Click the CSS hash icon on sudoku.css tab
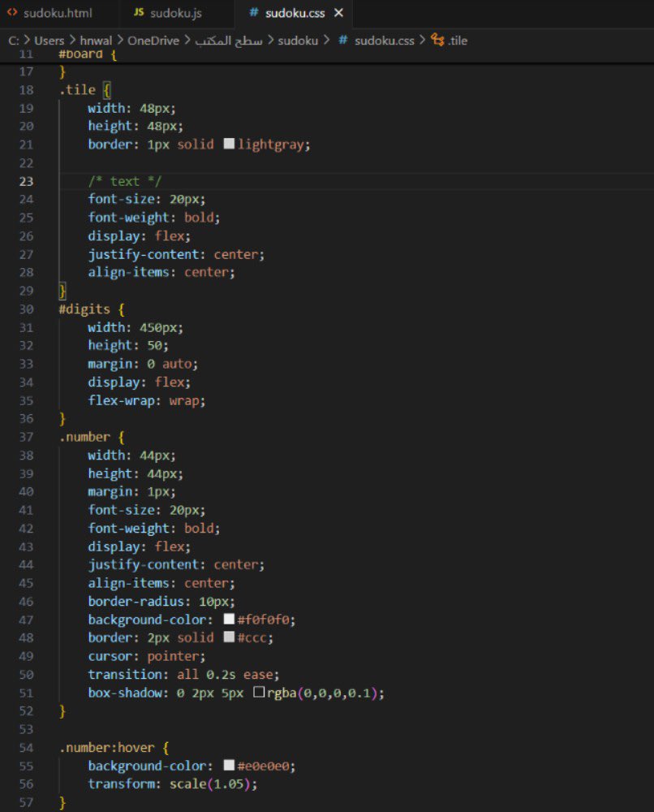654x812 pixels. [x=253, y=12]
